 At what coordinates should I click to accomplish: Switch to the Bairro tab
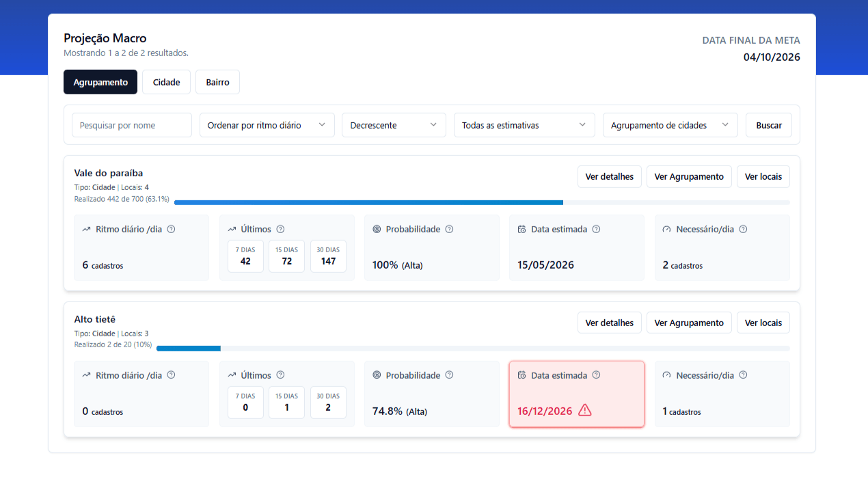point(217,82)
